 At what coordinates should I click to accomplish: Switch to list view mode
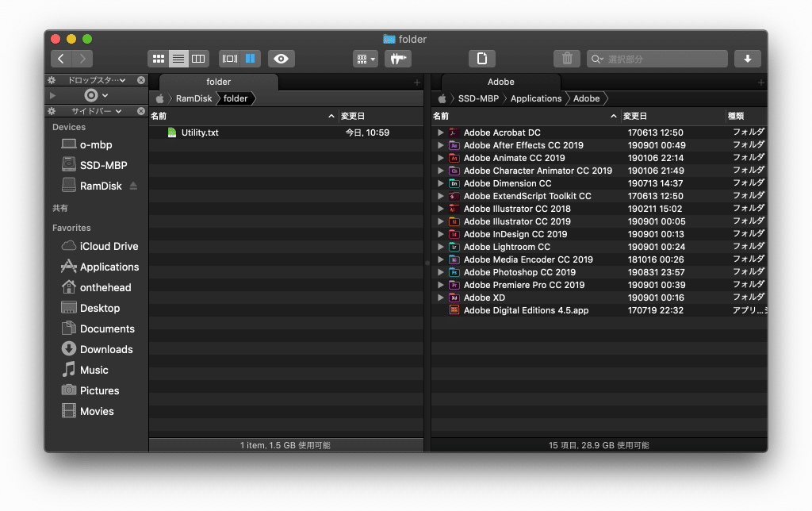(x=178, y=59)
